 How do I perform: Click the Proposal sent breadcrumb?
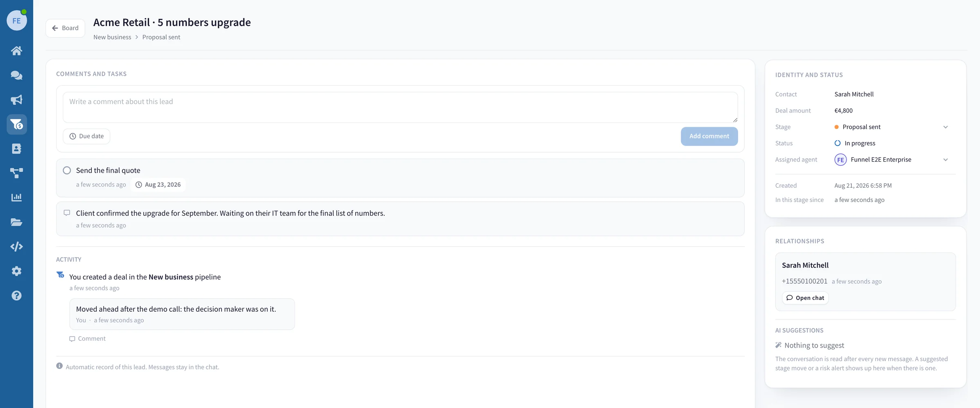coord(161,37)
